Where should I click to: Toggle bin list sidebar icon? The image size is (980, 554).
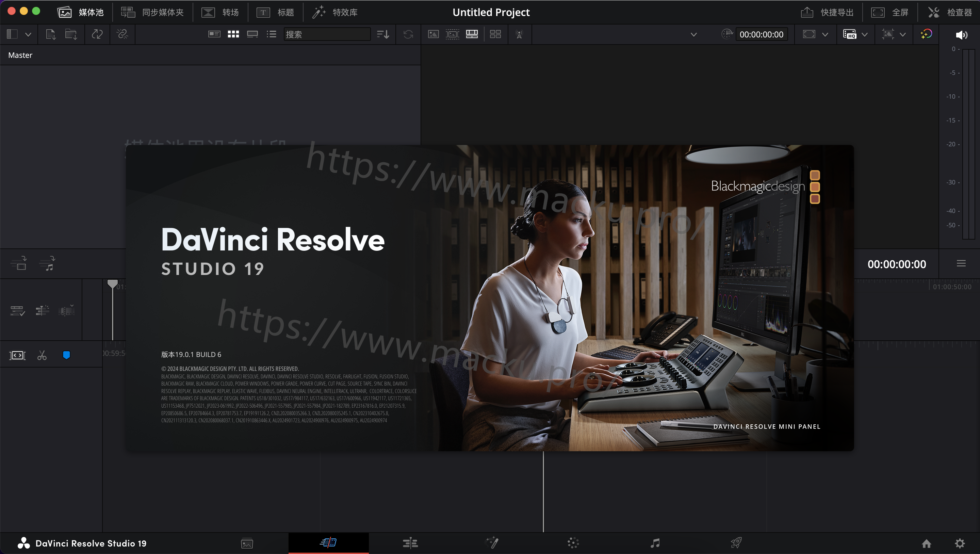coord(12,34)
